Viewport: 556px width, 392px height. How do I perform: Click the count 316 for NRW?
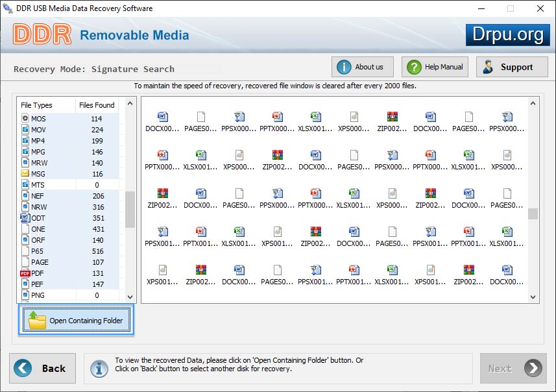coord(98,206)
